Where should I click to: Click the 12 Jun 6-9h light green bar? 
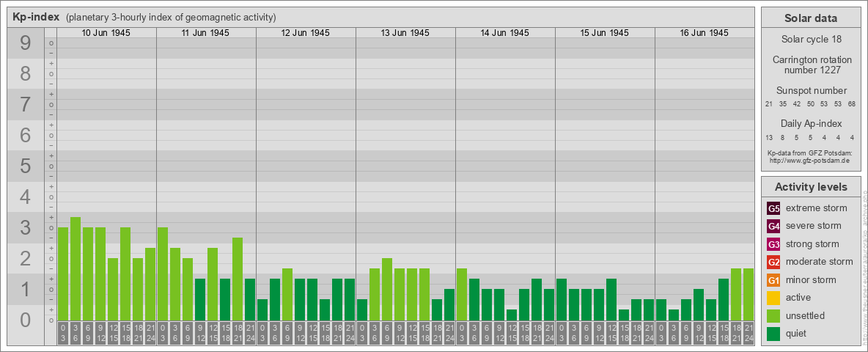pos(287,295)
